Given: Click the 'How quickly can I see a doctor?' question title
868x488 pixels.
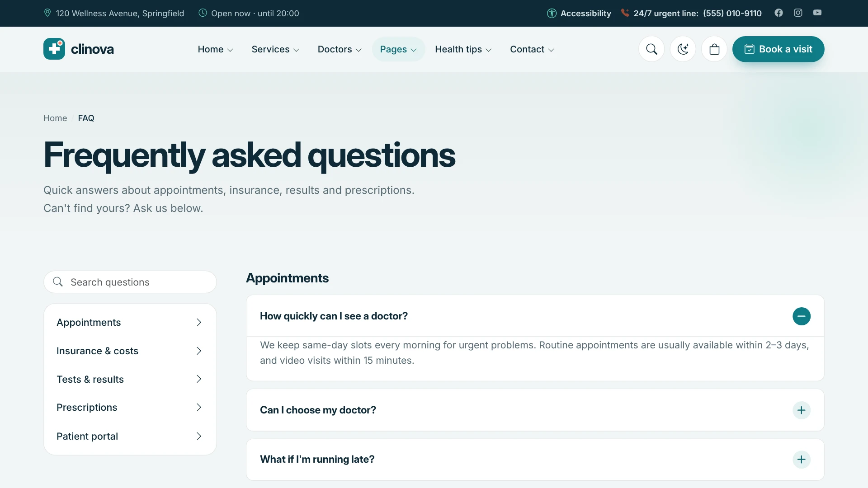Looking at the screenshot, I should pyautogui.click(x=334, y=316).
